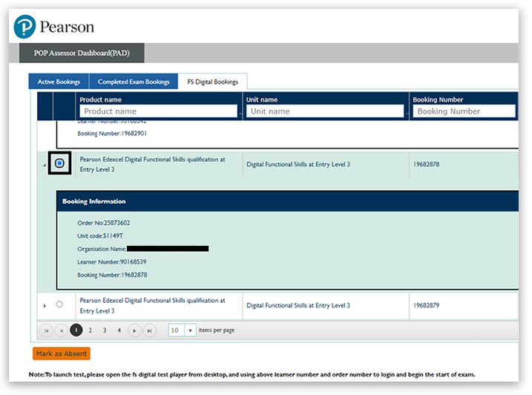Click the Unit name filter field

point(325,111)
